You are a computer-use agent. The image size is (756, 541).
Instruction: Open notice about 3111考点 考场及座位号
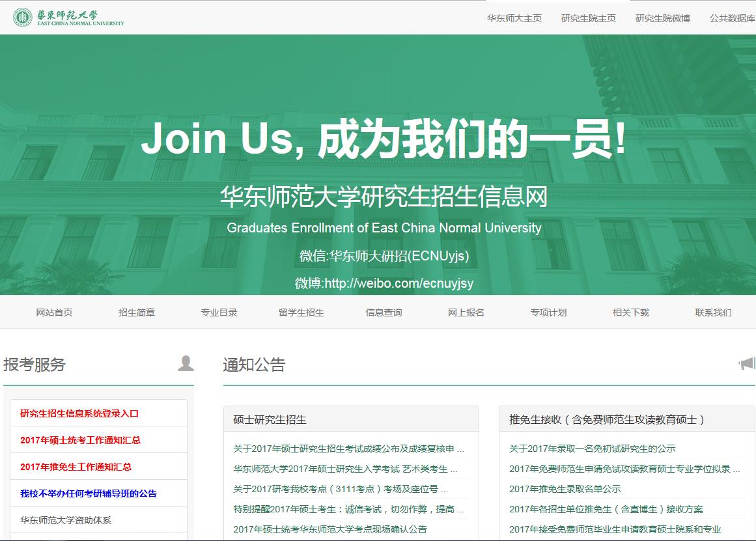tap(341, 489)
